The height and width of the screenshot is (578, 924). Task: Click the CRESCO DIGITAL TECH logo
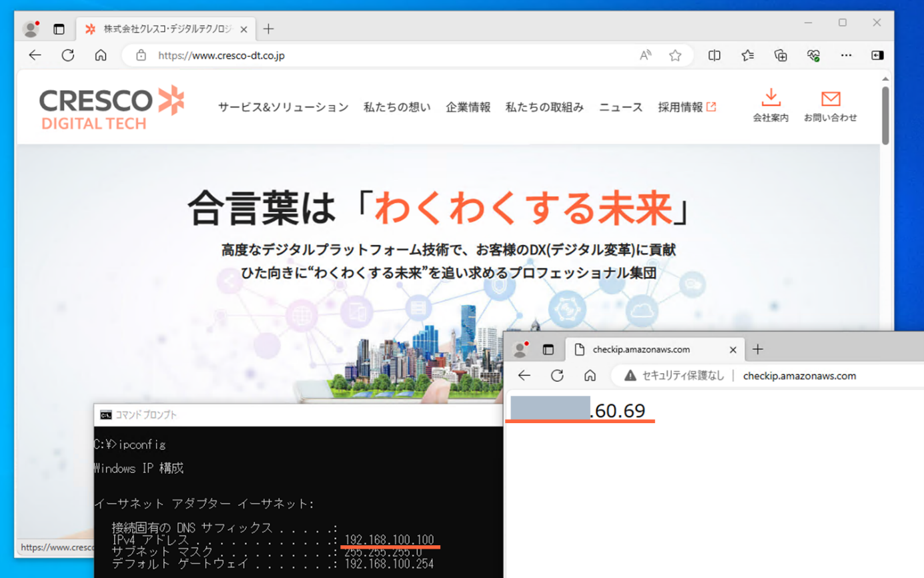110,107
